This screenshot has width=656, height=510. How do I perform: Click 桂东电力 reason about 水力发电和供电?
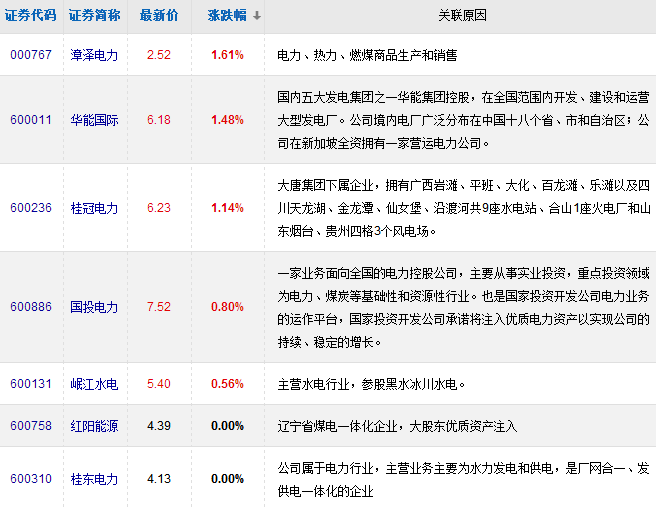[x=463, y=479]
